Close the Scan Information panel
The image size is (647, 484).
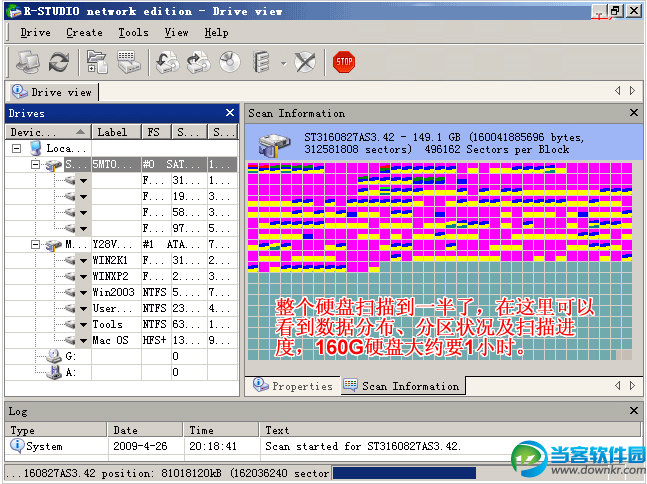point(634,113)
